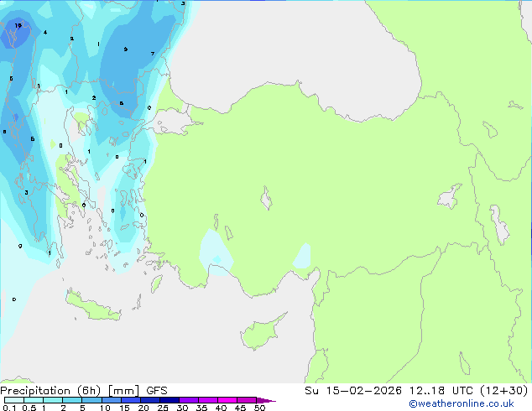Screen dimensions: 532x411
Task: Click the 0.1–0.5 mm palest legend swatch
Action: tap(14, 400)
